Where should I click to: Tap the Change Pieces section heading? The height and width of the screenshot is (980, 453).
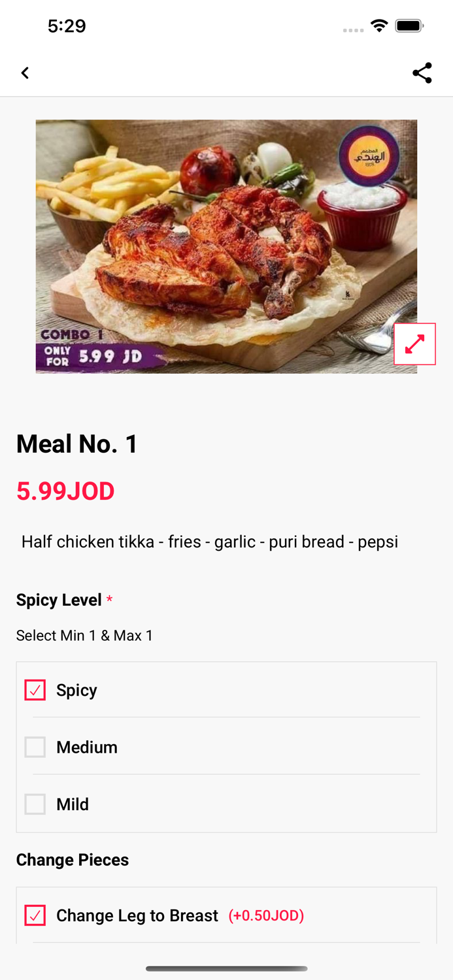point(73,860)
